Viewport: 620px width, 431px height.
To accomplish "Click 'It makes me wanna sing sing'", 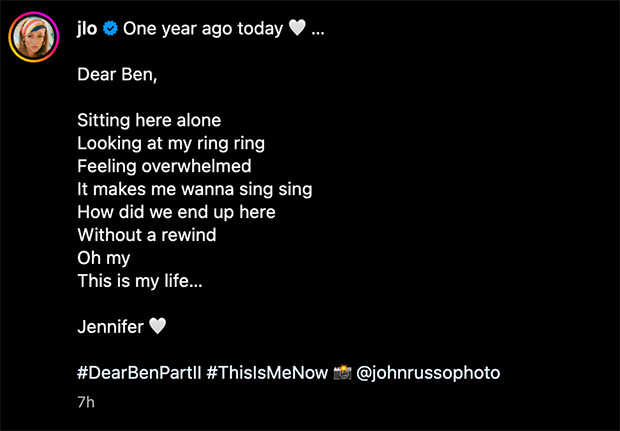I will tap(195, 190).
